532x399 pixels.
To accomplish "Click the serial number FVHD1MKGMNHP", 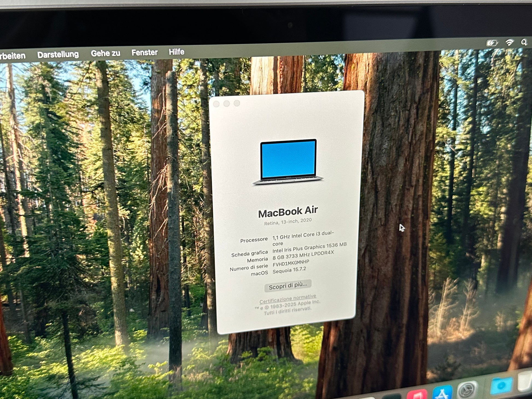I will pyautogui.click(x=291, y=263).
